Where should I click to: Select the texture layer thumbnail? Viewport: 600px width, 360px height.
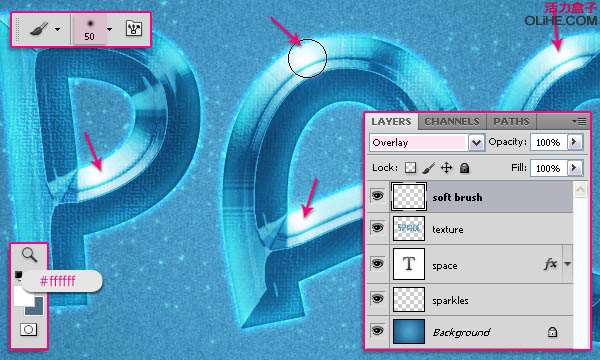[x=409, y=228]
